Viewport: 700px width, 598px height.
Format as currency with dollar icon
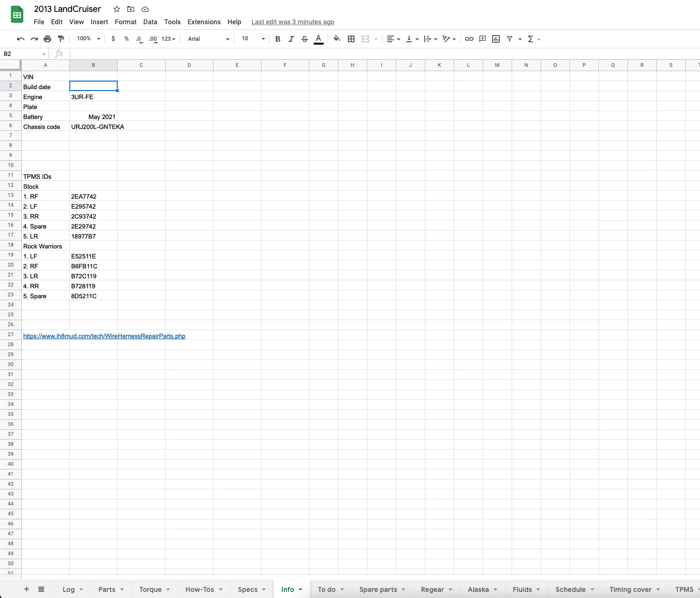pos(113,39)
